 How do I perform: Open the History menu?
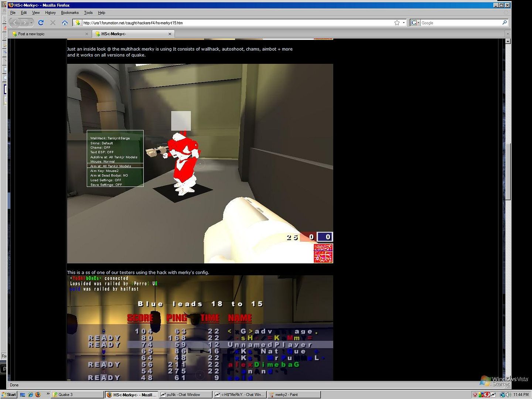pyautogui.click(x=50, y=13)
